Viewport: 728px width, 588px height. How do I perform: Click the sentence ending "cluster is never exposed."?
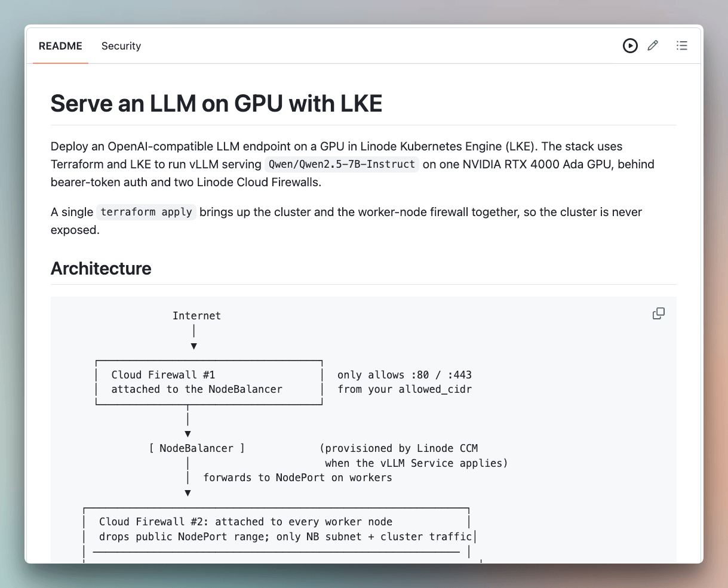(346, 221)
